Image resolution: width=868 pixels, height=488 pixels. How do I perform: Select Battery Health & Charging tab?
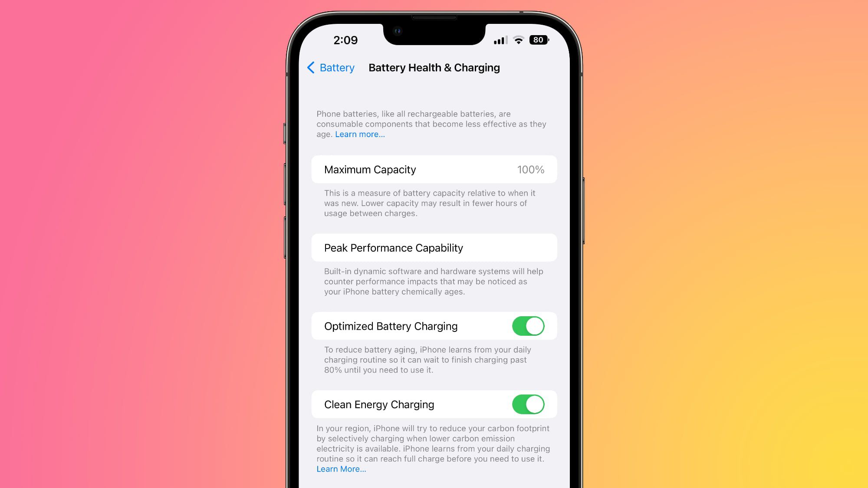click(x=434, y=67)
